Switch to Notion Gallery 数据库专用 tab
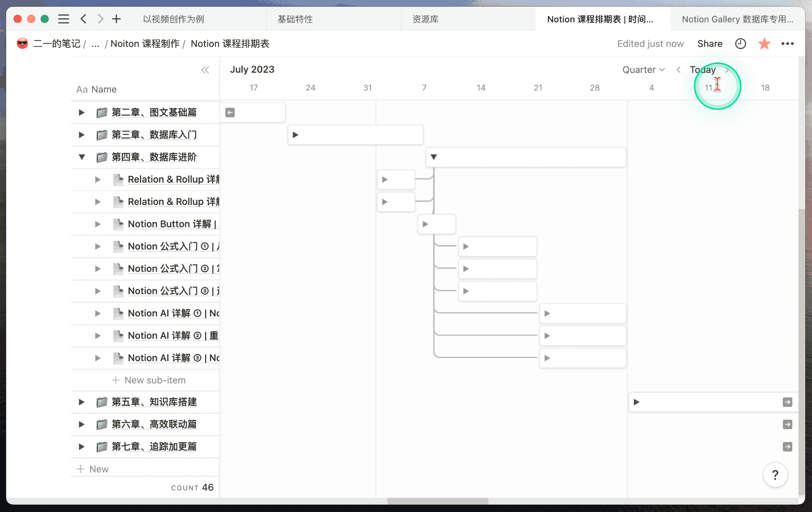 (738, 19)
